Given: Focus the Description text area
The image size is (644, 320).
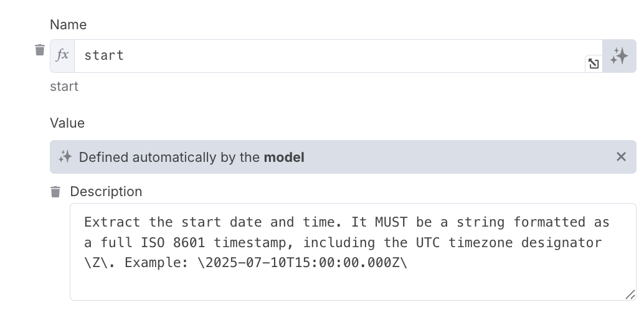Looking at the screenshot, I should coord(353,252).
